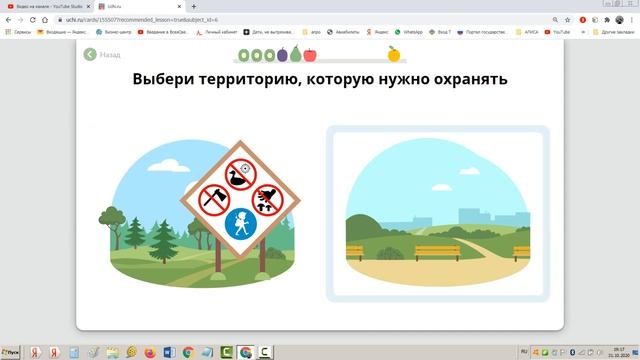Screen dimensions: 640x360
Task: Click the uchi.ru address bar
Action: tap(302, 20)
